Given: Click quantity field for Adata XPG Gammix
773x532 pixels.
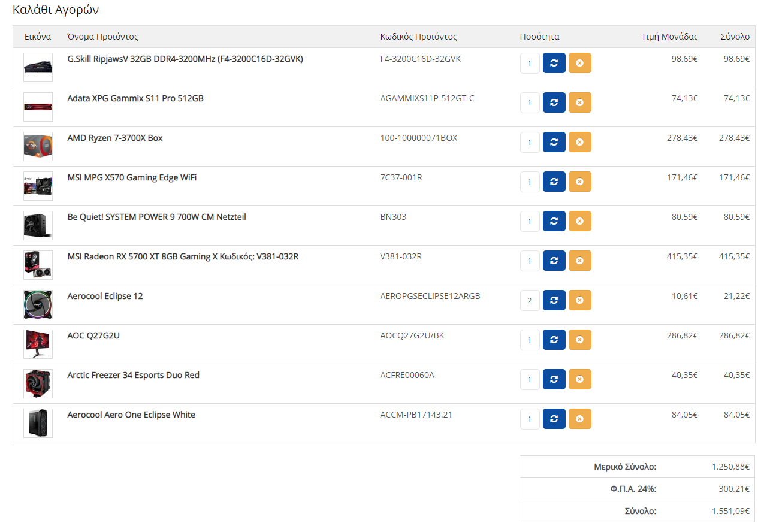Looking at the screenshot, I should (x=530, y=102).
